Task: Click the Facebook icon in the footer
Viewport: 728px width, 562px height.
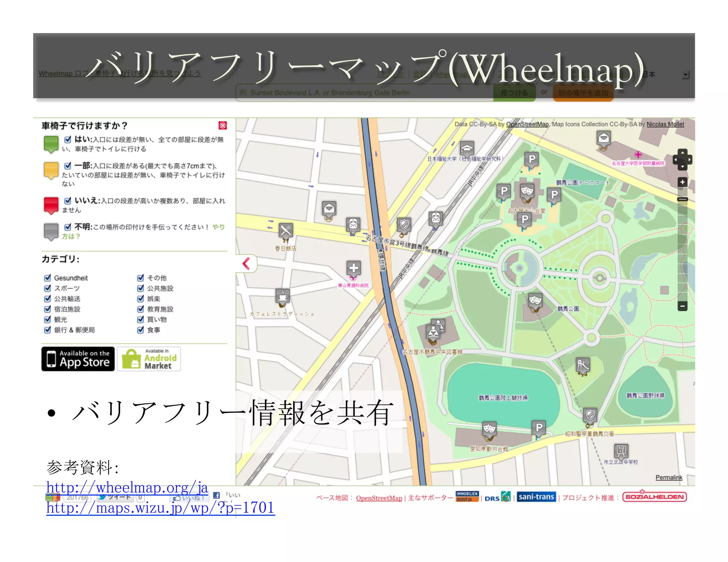Action: tap(216, 495)
